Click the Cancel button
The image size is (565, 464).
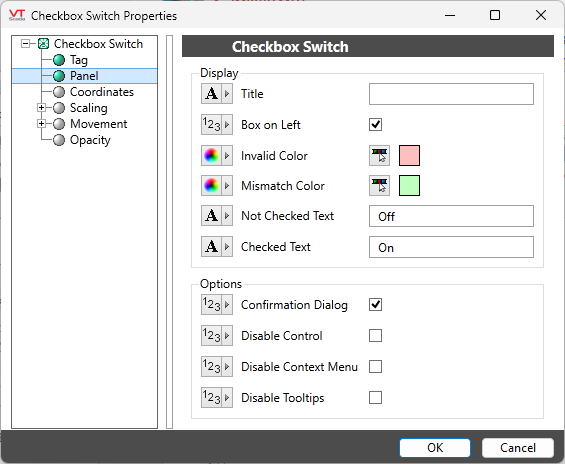coord(518,447)
